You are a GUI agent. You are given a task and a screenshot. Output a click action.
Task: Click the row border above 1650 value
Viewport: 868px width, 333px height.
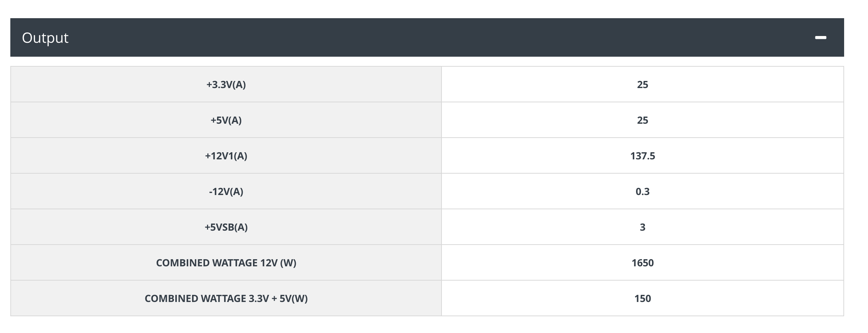[x=642, y=245]
